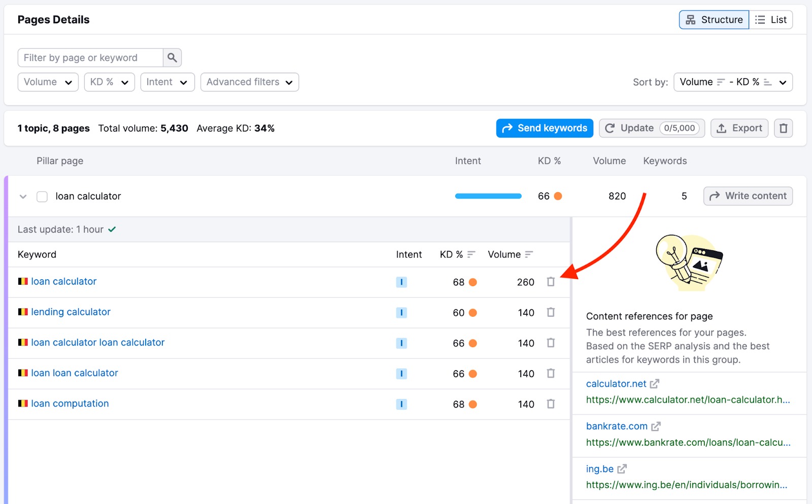The image size is (812, 504).
Task: Click the 'Pillar page' column header
Action: coord(60,161)
